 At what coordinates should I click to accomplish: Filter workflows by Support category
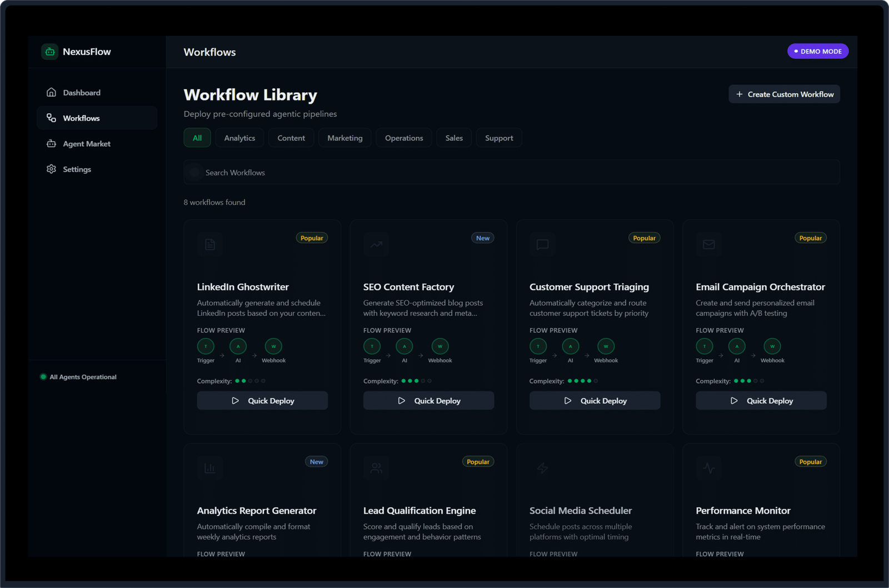(x=498, y=138)
